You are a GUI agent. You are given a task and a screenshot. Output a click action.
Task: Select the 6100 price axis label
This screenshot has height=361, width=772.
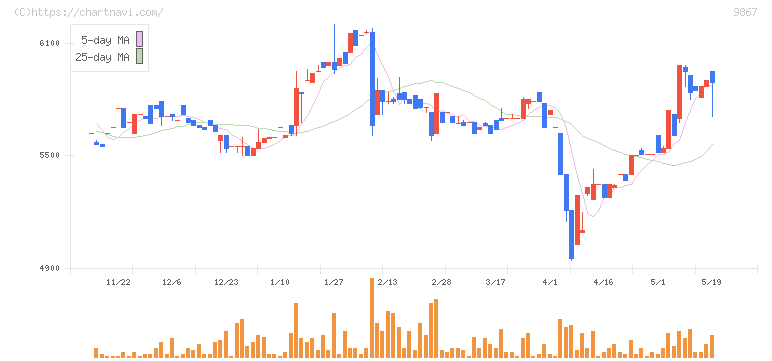[x=49, y=43]
